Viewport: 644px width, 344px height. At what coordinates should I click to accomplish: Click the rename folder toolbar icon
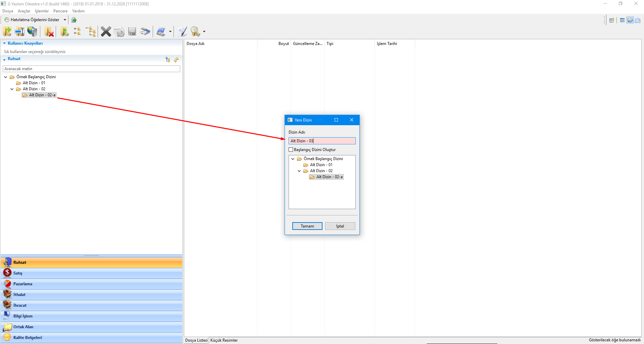pyautogui.click(x=19, y=32)
